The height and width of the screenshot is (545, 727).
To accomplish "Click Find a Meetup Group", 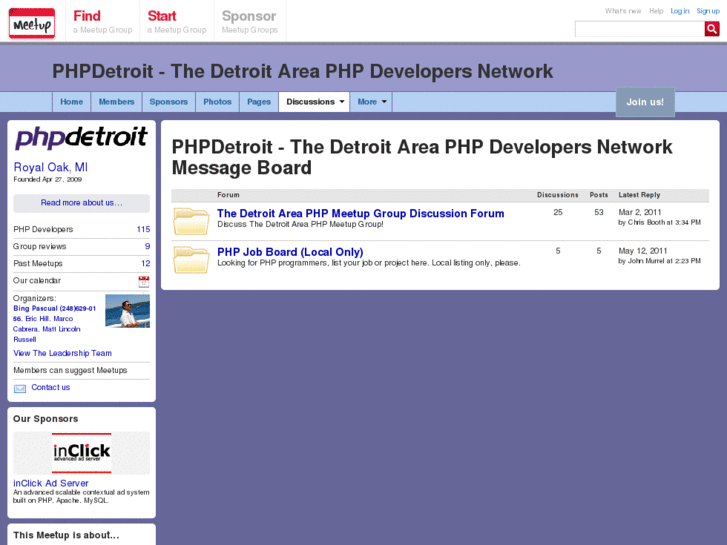I will [x=102, y=22].
